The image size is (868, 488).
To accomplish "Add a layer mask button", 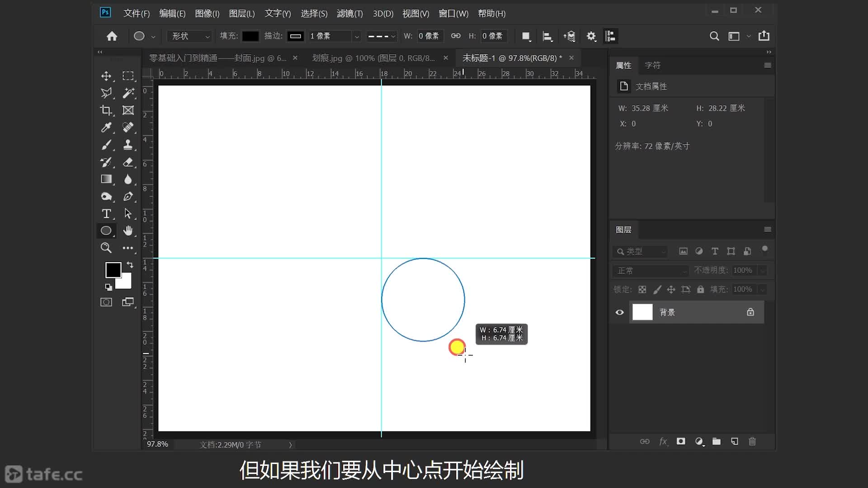I will [681, 441].
